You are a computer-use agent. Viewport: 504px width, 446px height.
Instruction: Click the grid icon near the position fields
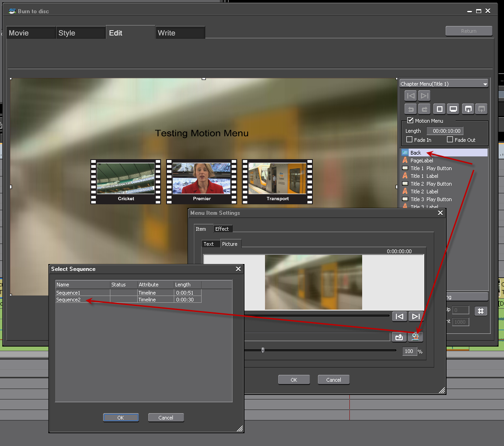(481, 311)
